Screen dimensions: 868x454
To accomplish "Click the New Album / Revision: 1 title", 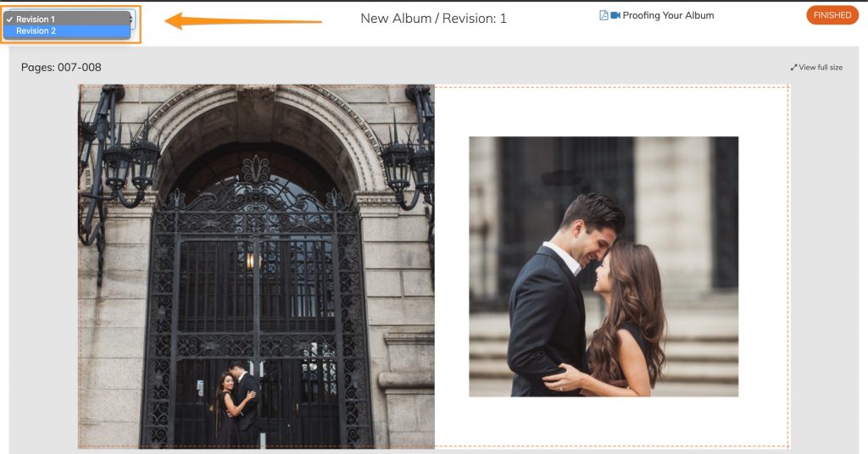I will pos(433,19).
